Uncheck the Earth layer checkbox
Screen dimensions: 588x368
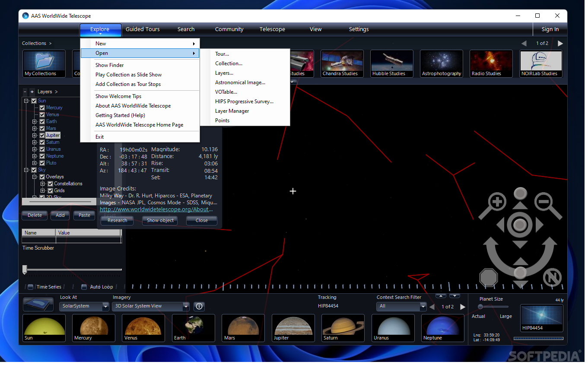click(42, 121)
